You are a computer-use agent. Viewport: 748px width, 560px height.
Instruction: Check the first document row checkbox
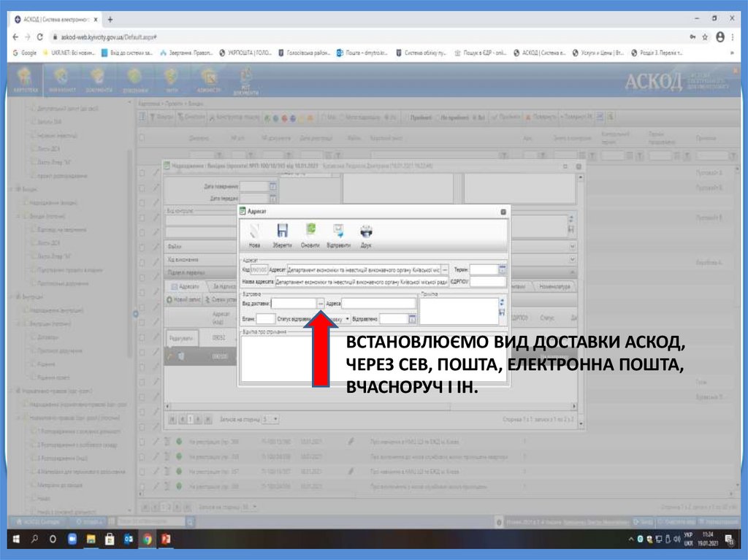click(x=143, y=172)
